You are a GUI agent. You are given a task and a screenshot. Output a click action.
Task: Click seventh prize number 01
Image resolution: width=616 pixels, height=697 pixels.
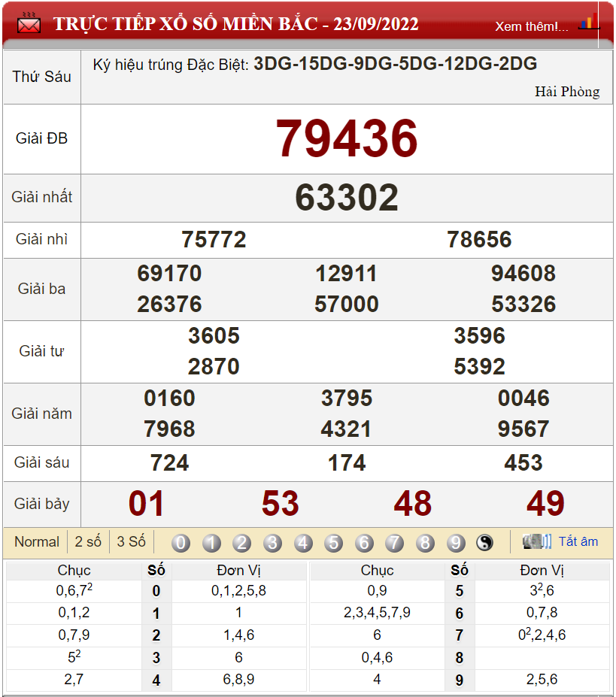[147, 504]
